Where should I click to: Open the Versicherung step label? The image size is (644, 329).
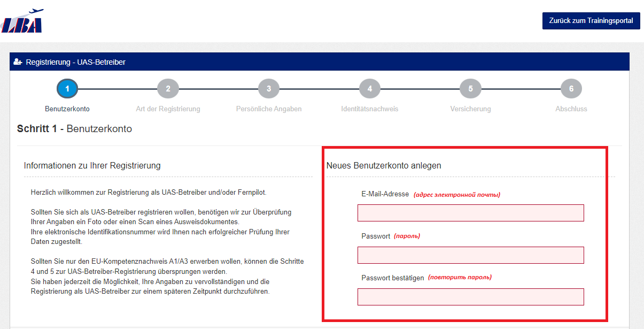coord(470,109)
